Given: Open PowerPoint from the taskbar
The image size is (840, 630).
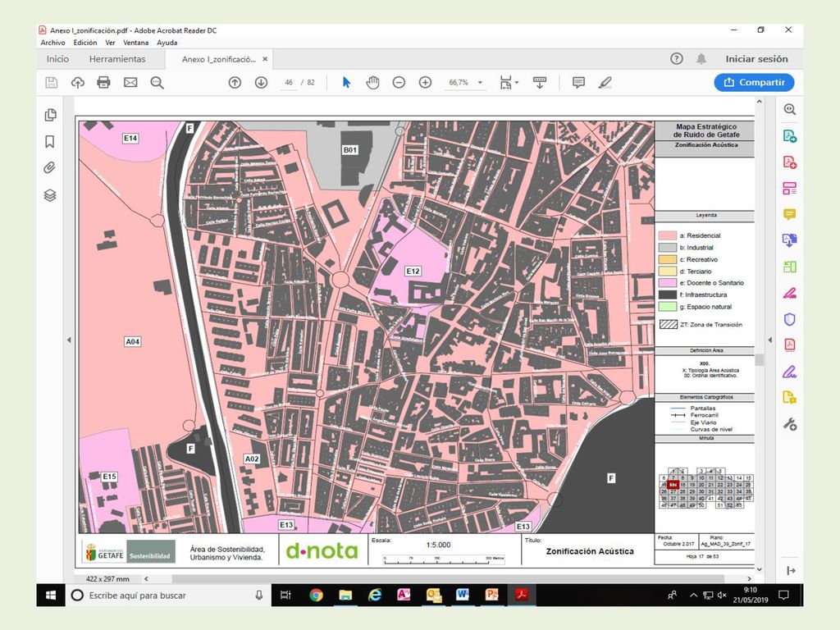Looking at the screenshot, I should coord(491,596).
